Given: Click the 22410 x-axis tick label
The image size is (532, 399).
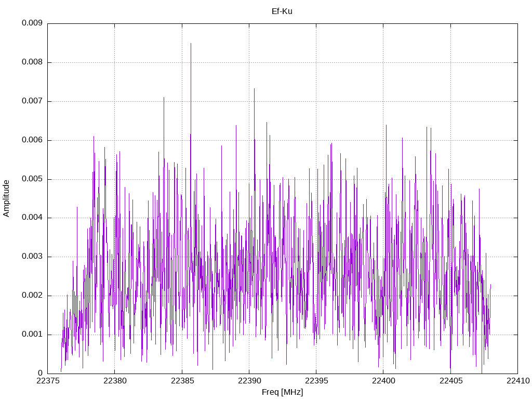Looking at the screenshot, I should click(x=518, y=381).
